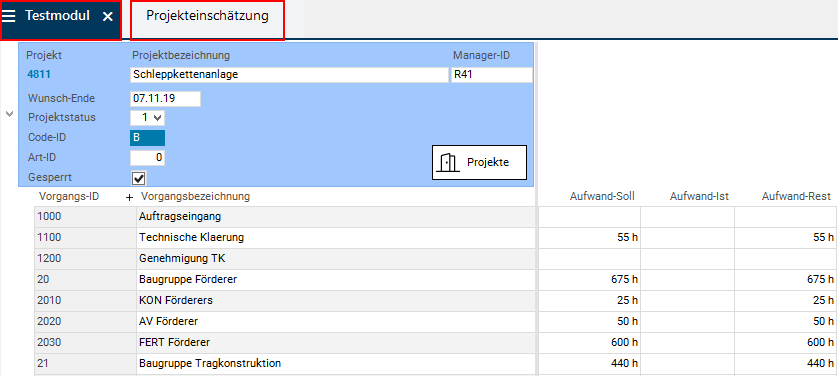Select the row Baugruppe Förderer
838x376 pixels.
point(336,280)
